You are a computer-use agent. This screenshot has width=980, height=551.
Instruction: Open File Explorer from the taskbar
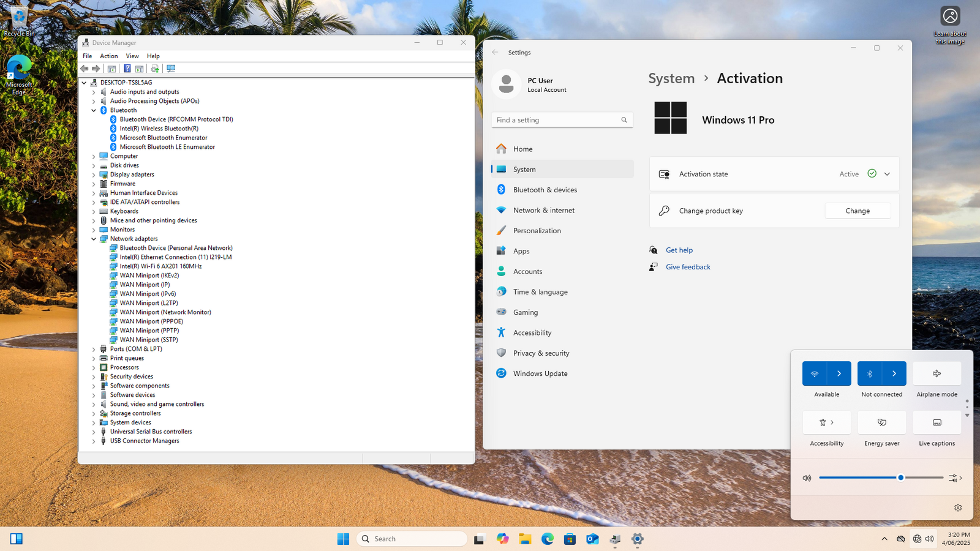coord(525,539)
